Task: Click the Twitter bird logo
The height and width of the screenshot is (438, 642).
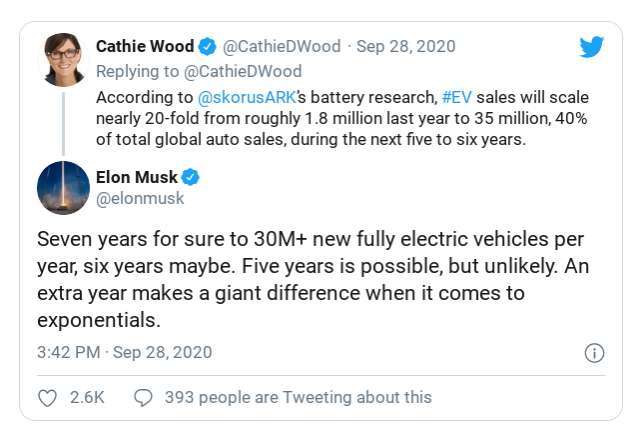Action: point(592,47)
